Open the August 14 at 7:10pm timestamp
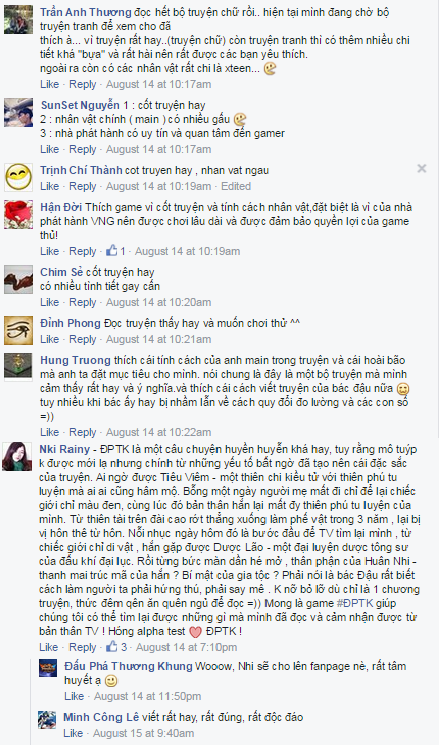Image resolution: width=440 pixels, height=745 pixels. click(187, 647)
